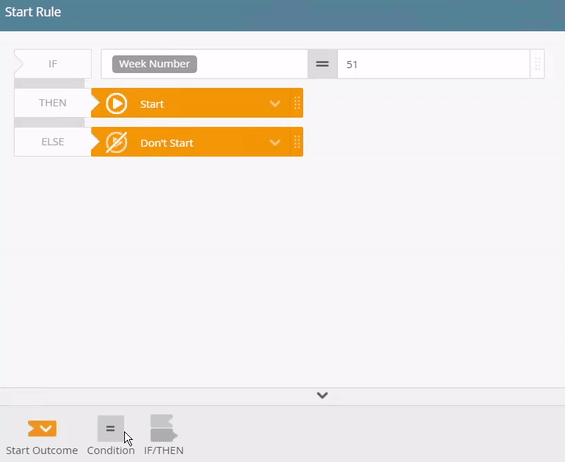Select the Condition equals icon
This screenshot has height=462, width=565.
[111, 428]
